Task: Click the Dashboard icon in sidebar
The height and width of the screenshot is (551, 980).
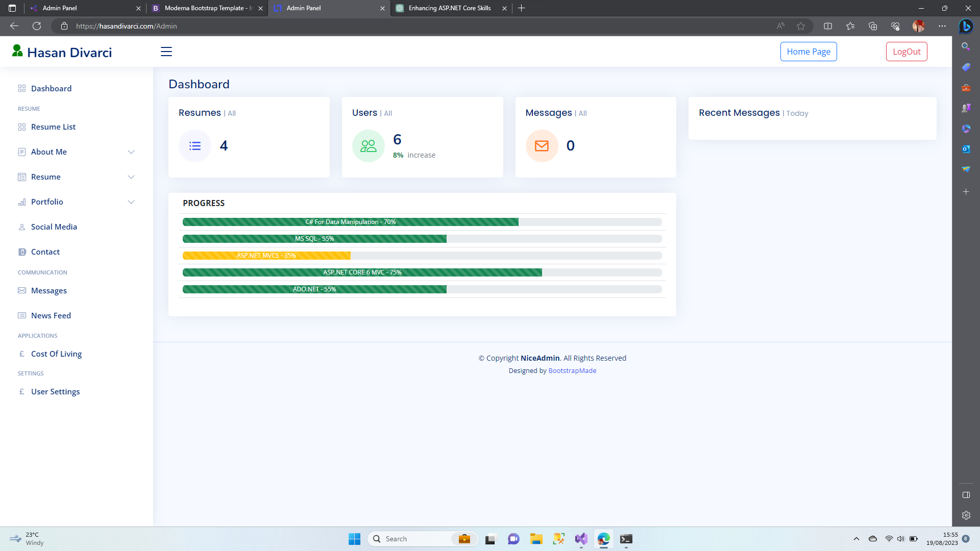Action: [x=21, y=88]
